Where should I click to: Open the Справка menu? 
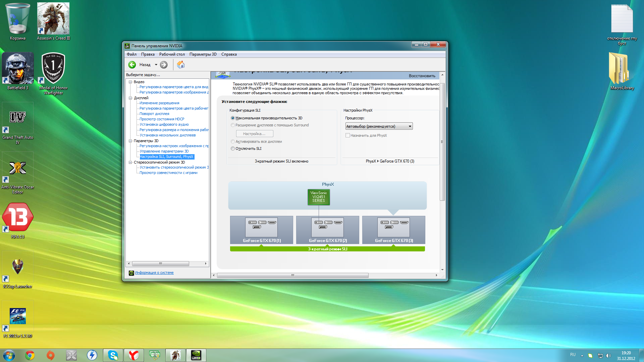coord(229,54)
